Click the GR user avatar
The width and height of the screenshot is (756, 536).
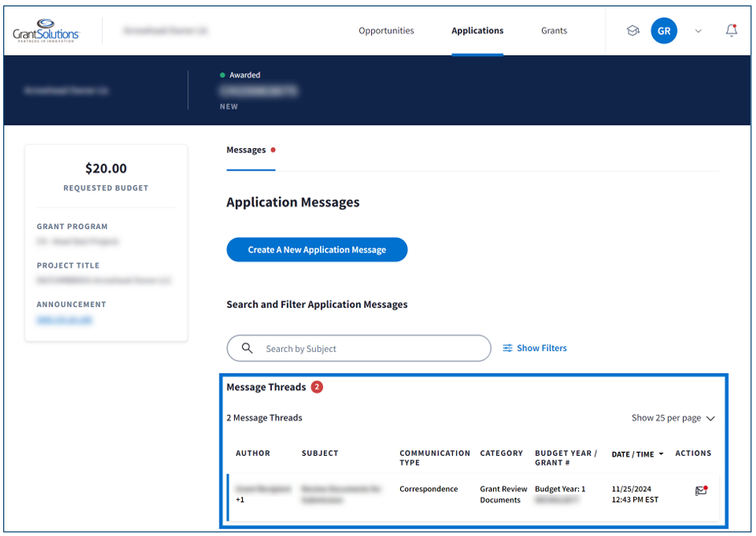664,31
